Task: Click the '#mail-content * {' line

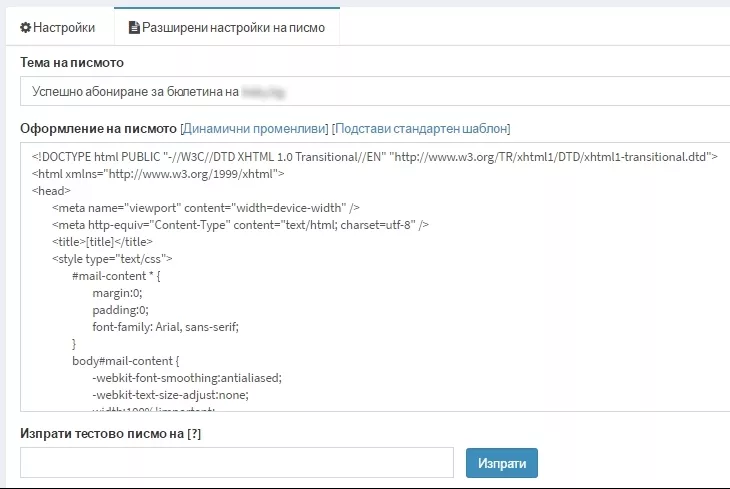Action: pyautogui.click(x=116, y=276)
